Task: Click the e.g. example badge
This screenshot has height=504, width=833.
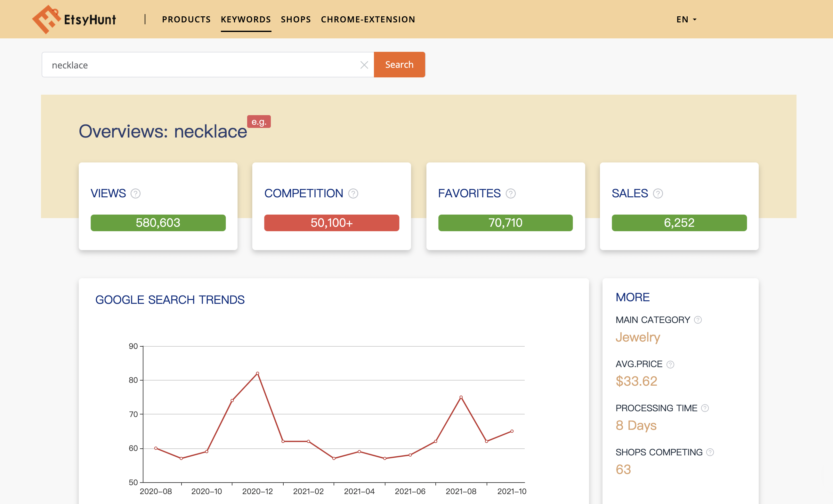Action: (259, 122)
